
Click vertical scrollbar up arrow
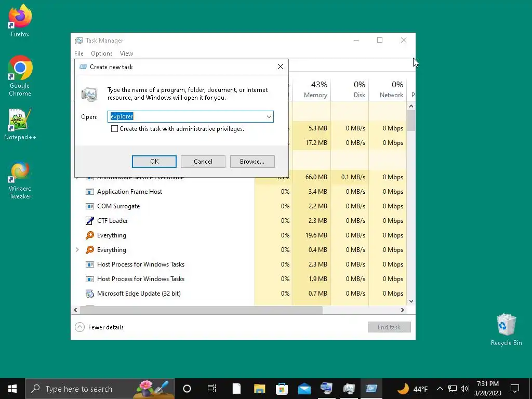coord(411,106)
